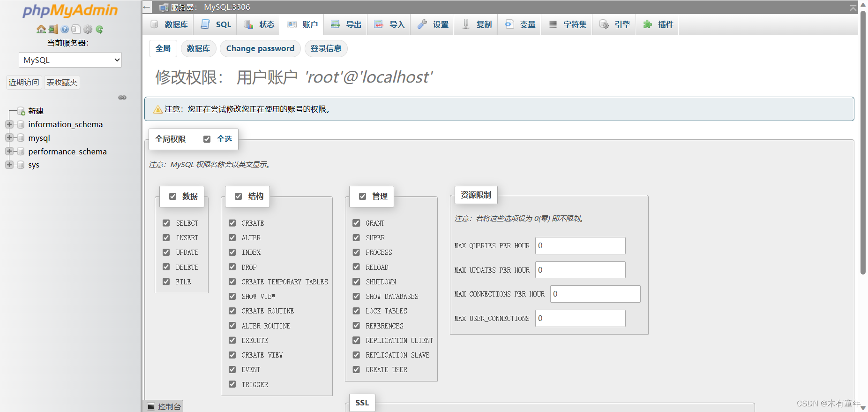Click the home icon in the sidebar
Image resolution: width=868 pixels, height=412 pixels.
coord(41,29)
